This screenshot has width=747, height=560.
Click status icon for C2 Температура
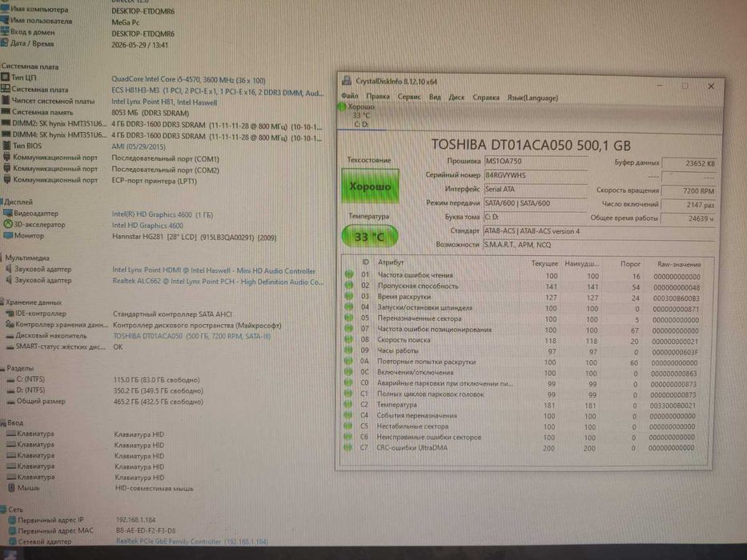pyautogui.click(x=348, y=404)
